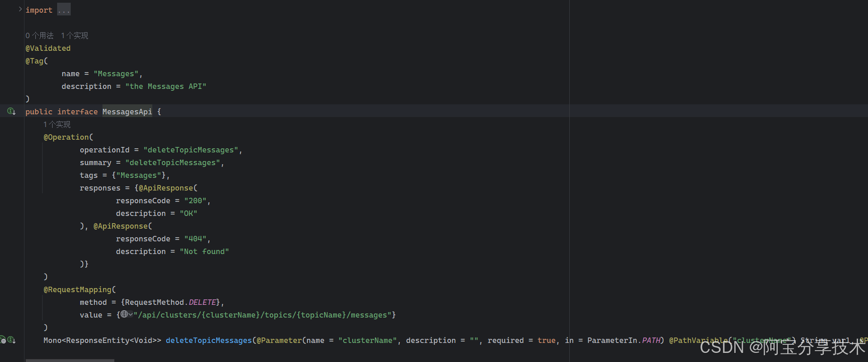Image resolution: width=868 pixels, height=362 pixels.
Task: Click the endpoint globe gutter icon on the deleteTopicMessages line
Action: click(3, 340)
